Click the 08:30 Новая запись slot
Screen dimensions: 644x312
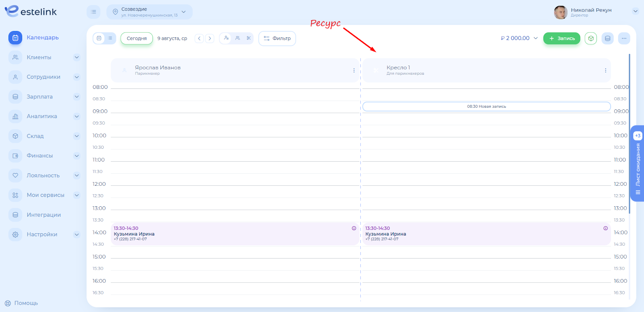[x=486, y=107]
